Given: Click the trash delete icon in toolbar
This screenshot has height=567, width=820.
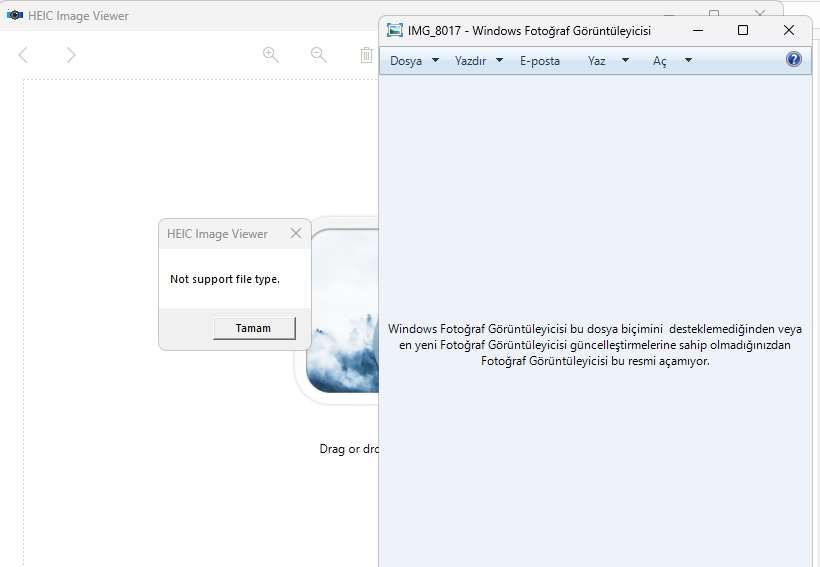Looking at the screenshot, I should pos(367,55).
